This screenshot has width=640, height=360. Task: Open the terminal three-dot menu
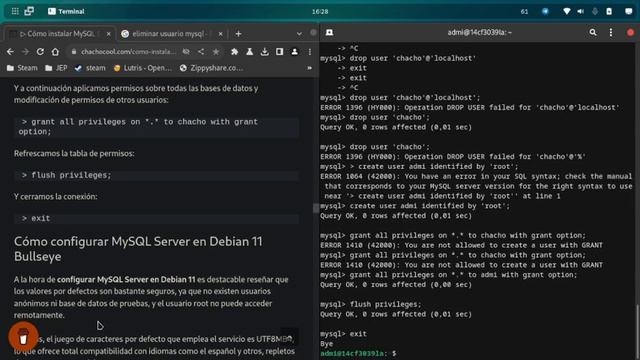[611, 33]
